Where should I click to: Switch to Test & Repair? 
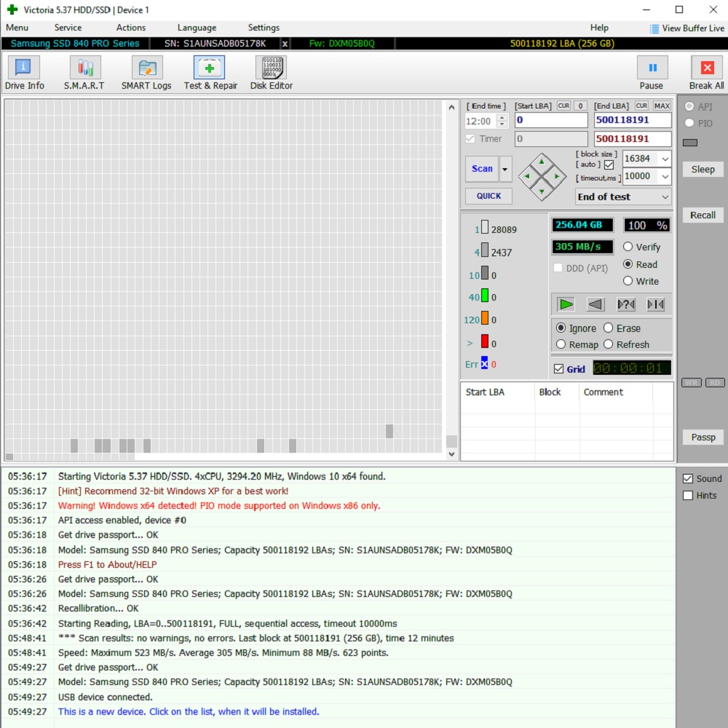pos(210,73)
